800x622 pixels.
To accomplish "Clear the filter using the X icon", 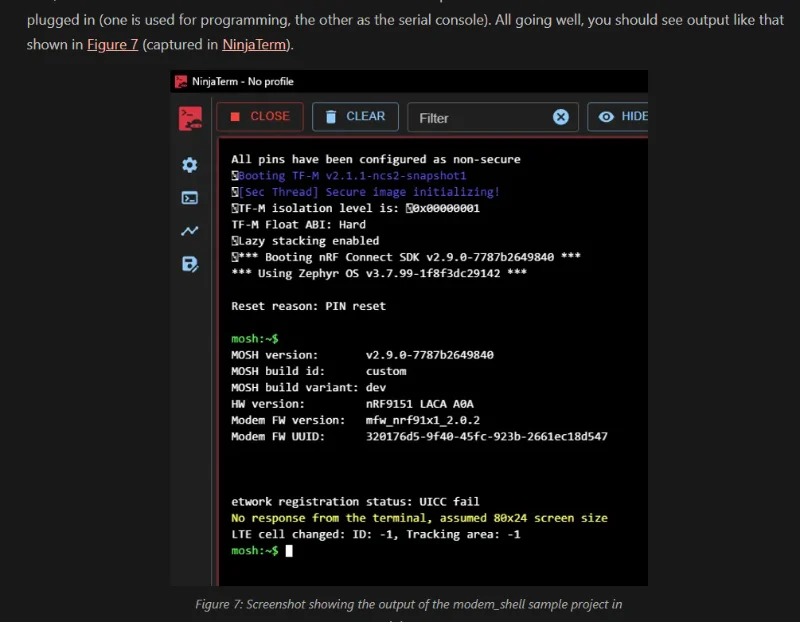I will [x=561, y=117].
